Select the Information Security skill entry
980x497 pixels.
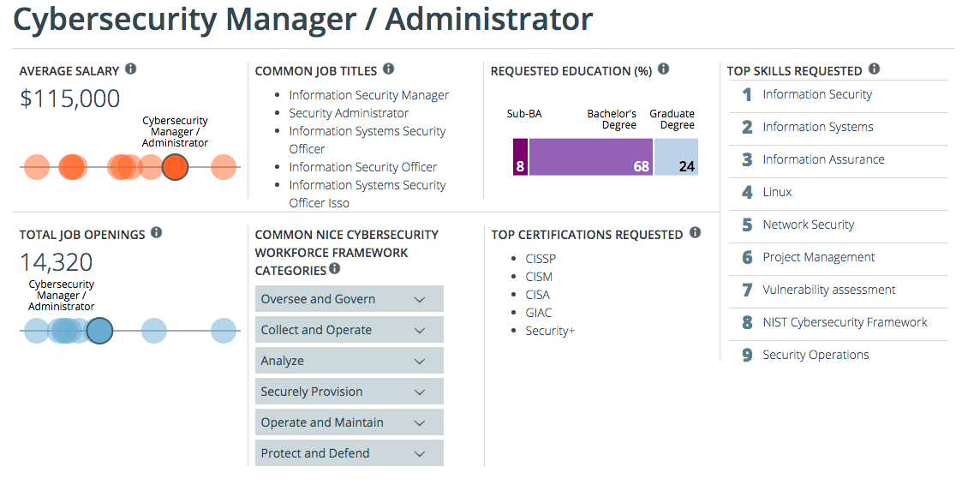817,94
